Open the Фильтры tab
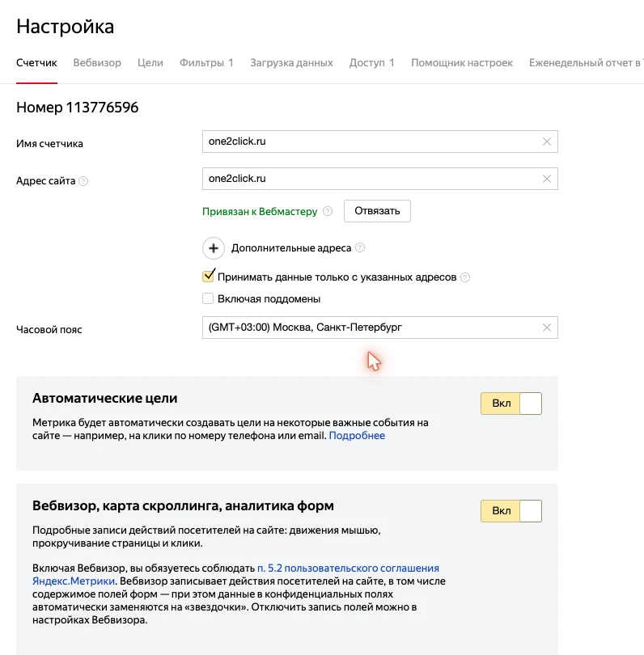 206,62
